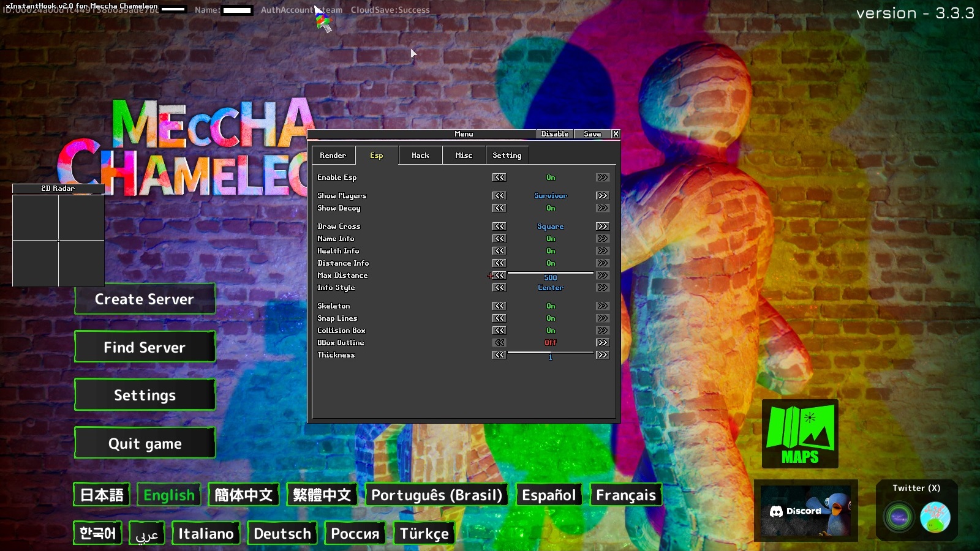Click Quit game
The height and width of the screenshot is (551, 980).
point(145,443)
